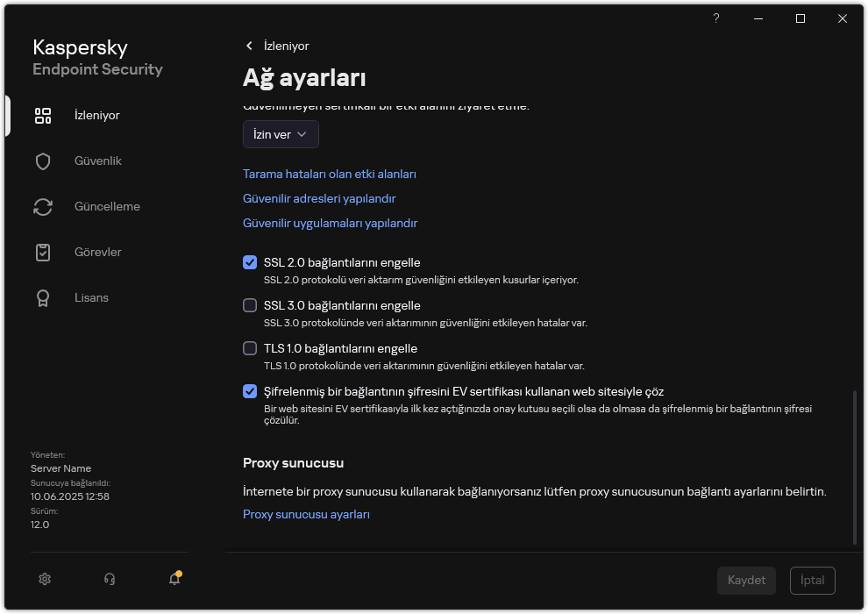
Task: Go back via the İzleniyor breadcrumb
Action: (x=276, y=46)
